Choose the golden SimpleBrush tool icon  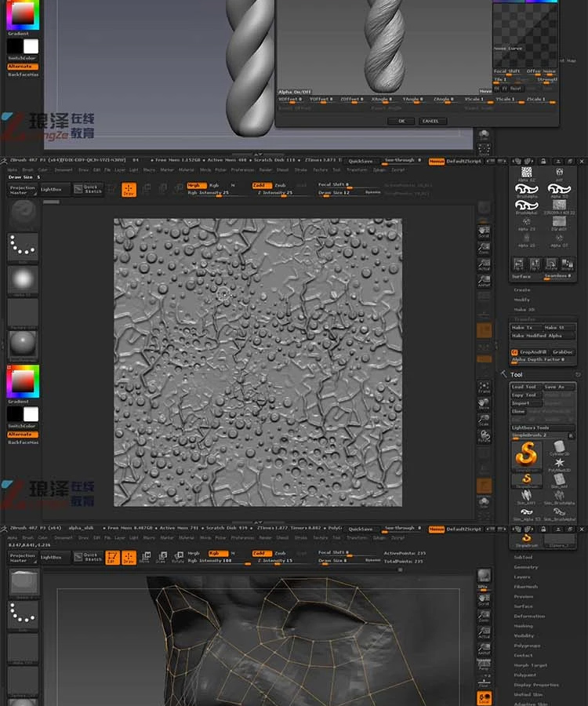[x=526, y=455]
